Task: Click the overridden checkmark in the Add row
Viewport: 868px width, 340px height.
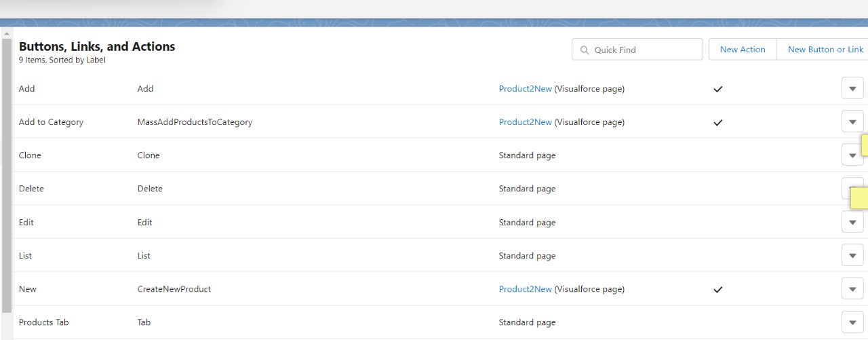Action: pyautogui.click(x=718, y=89)
